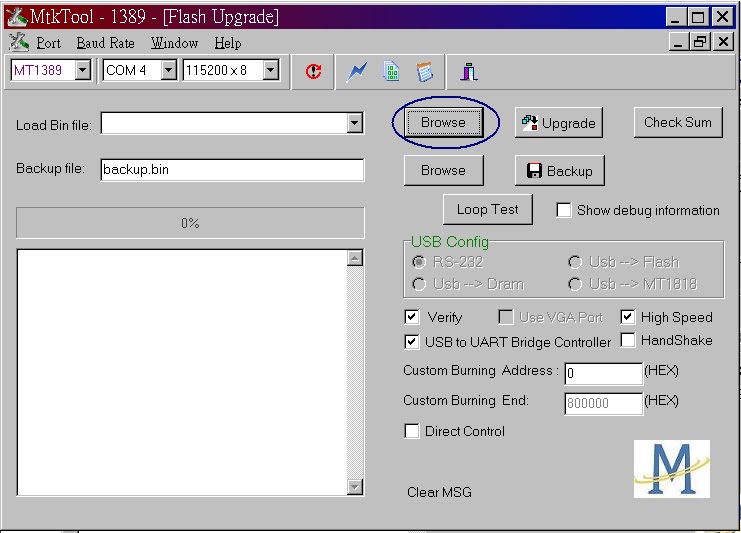Click the red reset icon in toolbar
Image resolution: width=741 pixels, height=533 pixels.
coord(313,72)
